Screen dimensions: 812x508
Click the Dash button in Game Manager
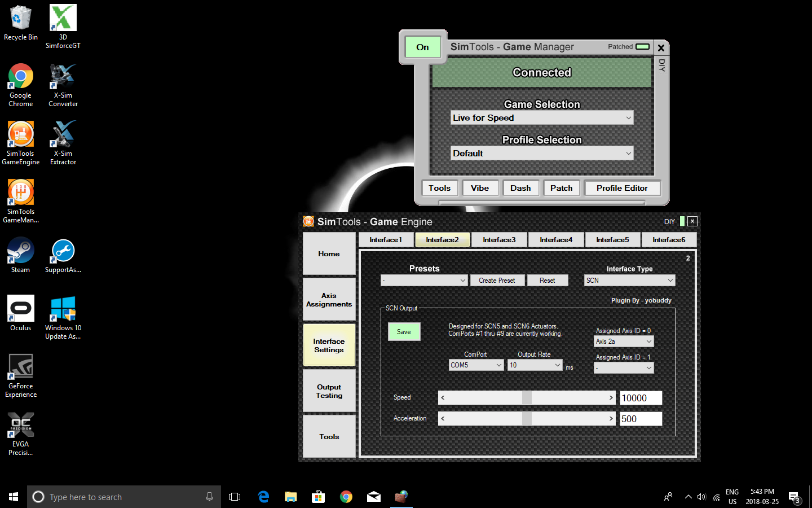tap(520, 188)
